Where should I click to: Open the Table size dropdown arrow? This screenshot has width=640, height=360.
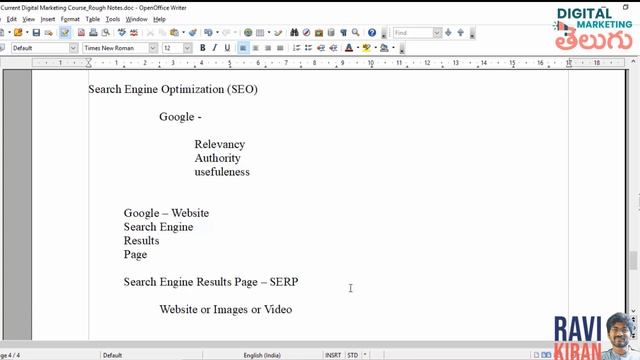[269, 33]
